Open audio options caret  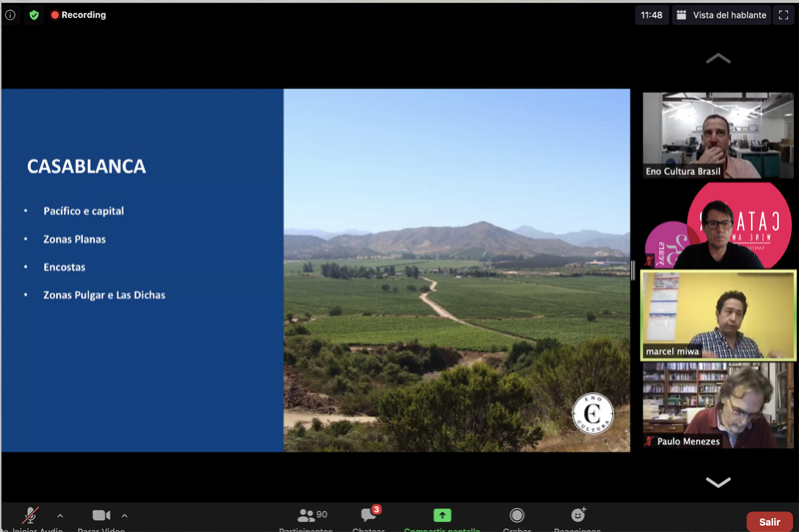60,516
